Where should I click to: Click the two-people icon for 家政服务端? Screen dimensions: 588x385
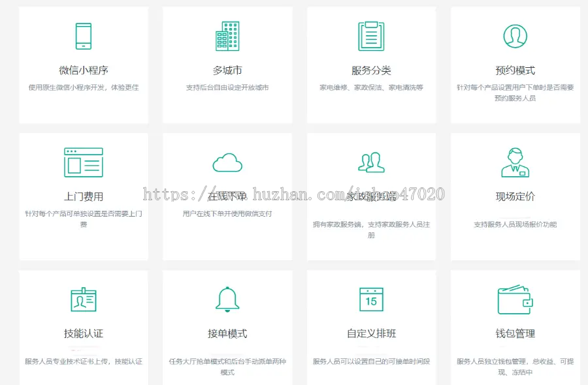point(371,162)
